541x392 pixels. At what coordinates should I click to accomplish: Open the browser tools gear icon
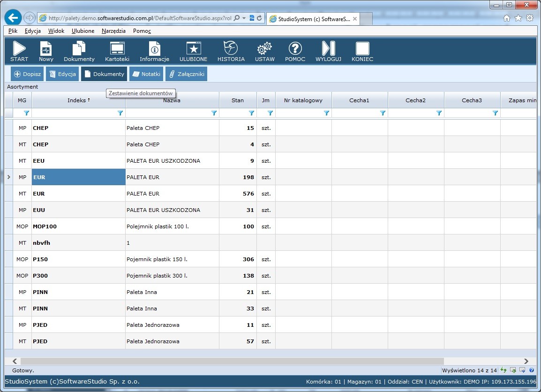530,18
